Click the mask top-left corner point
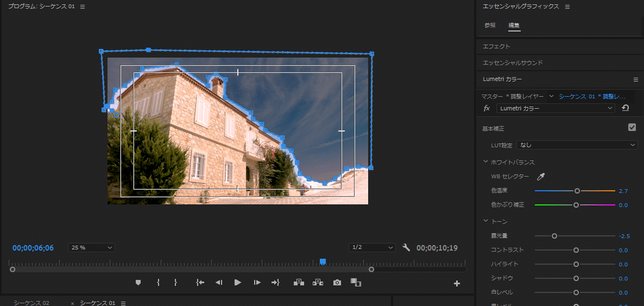Image resolution: width=644 pixels, height=306 pixels. click(x=101, y=52)
